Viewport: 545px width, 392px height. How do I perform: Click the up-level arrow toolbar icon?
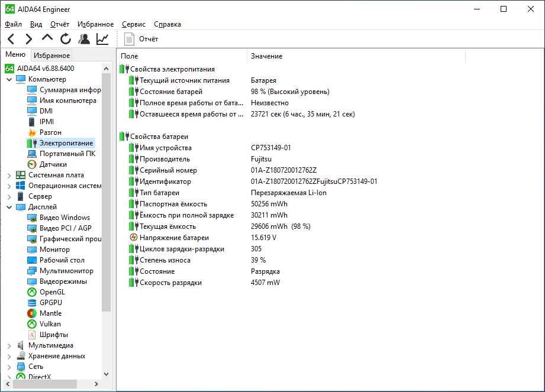tap(47, 38)
